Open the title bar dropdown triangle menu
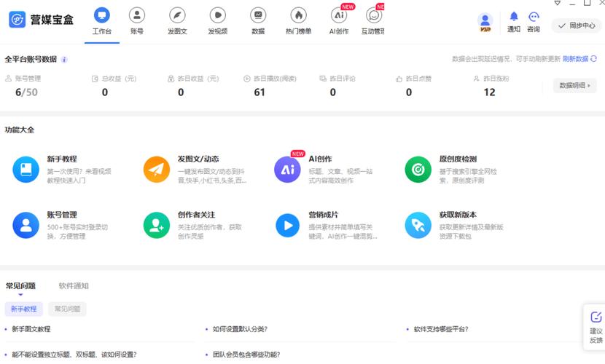 (557, 4)
